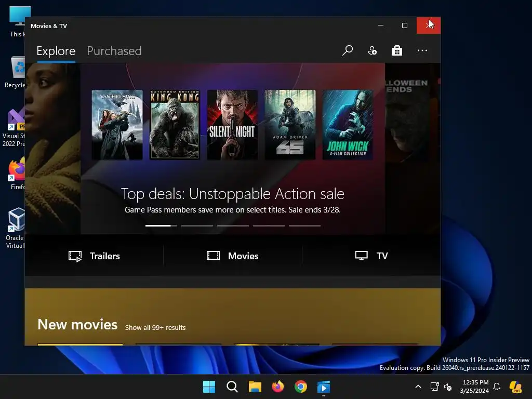Image resolution: width=532 pixels, height=399 pixels.
Task: Select the John Wick collection poster
Action: point(348,125)
